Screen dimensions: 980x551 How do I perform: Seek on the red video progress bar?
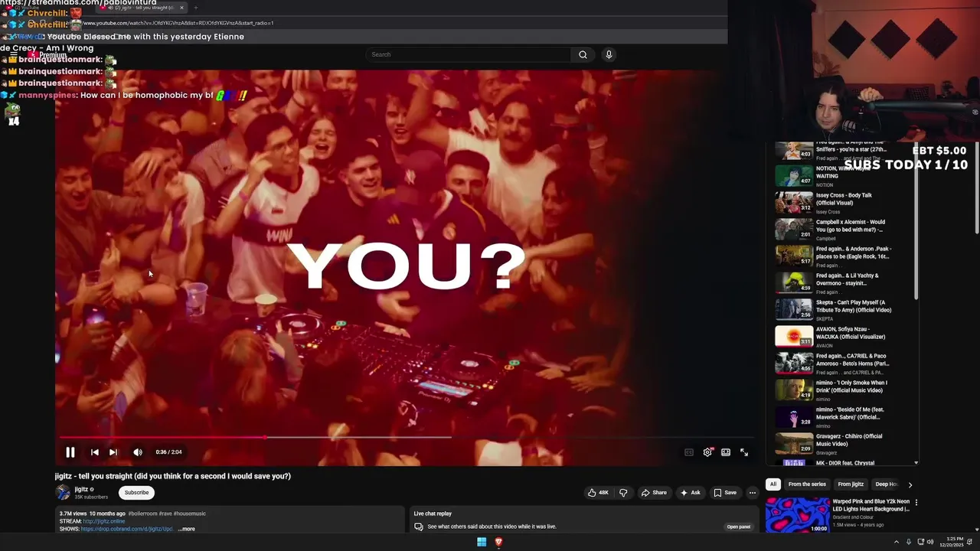[406, 438]
